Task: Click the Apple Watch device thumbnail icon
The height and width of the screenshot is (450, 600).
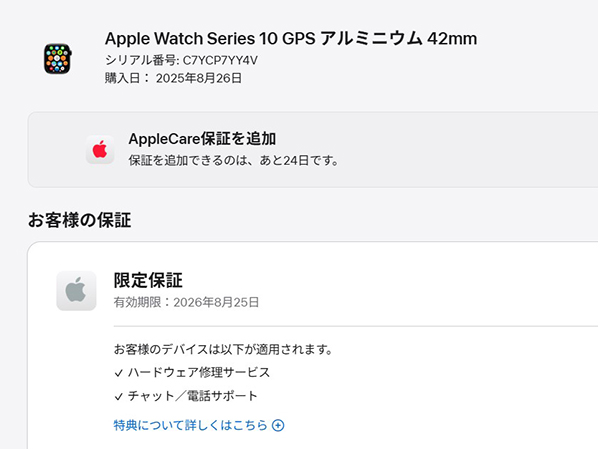Action: click(57, 59)
